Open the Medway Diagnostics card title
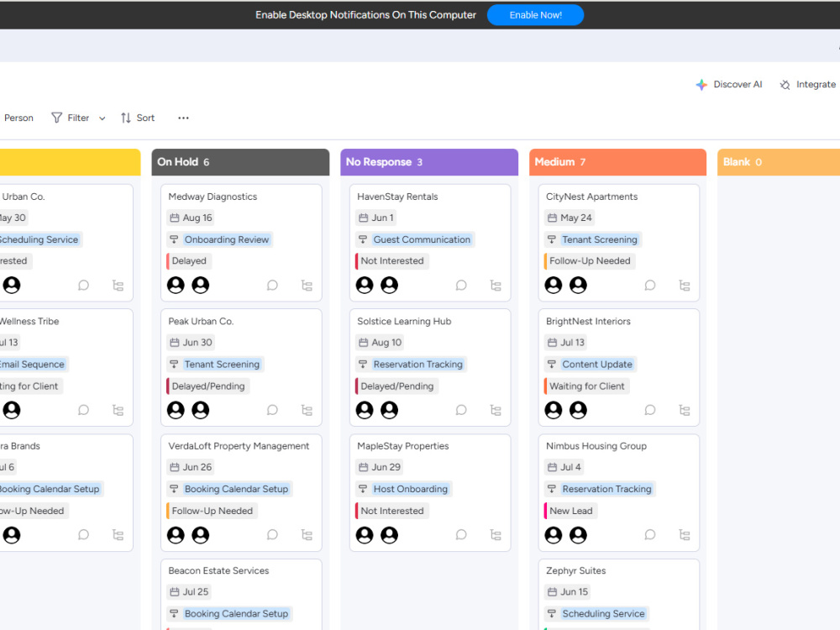Screen dimensions: 840x630 [x=213, y=197]
